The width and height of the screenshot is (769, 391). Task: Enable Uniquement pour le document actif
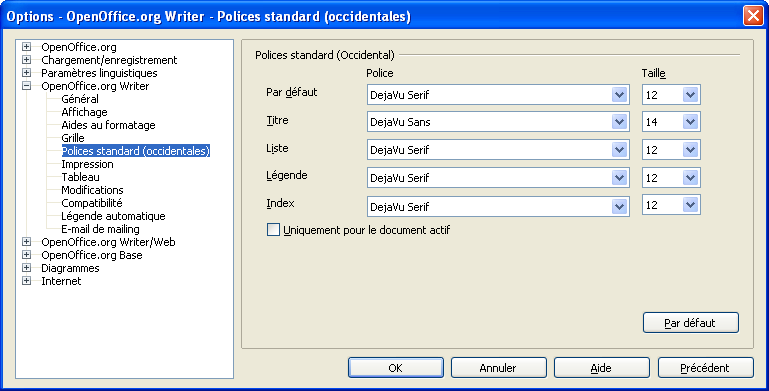click(x=273, y=230)
